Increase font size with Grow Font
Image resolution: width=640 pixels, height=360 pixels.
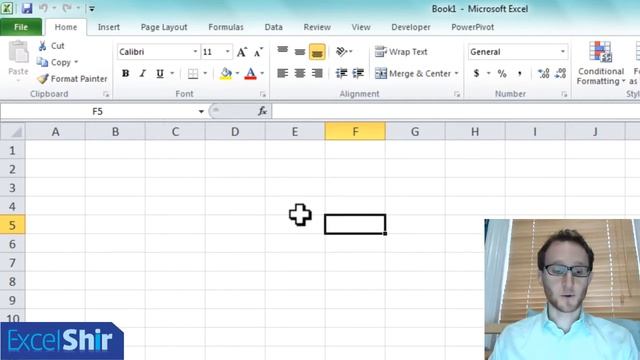[x=242, y=52]
